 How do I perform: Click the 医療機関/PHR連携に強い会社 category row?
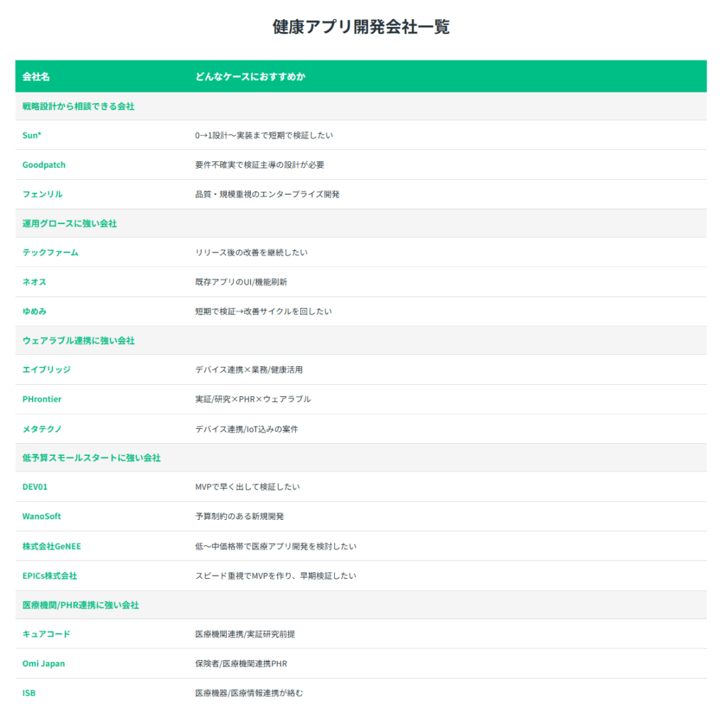80,605
